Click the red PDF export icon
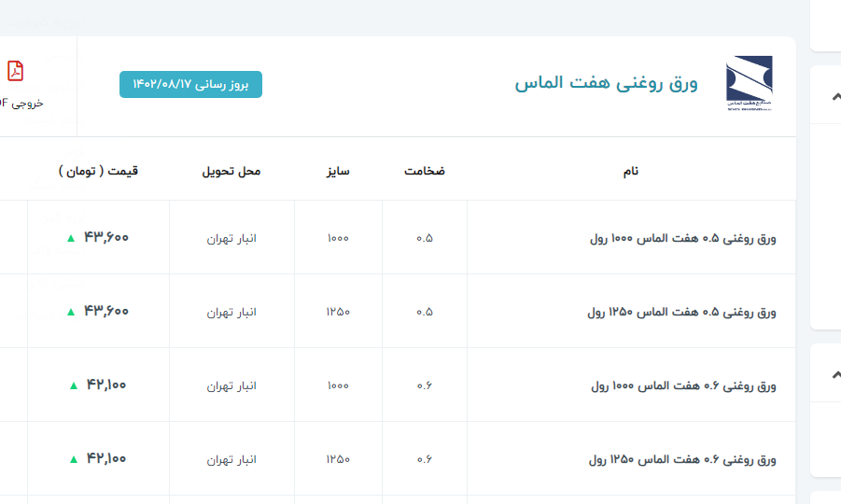Image resolution: width=841 pixels, height=504 pixels. tap(16, 71)
